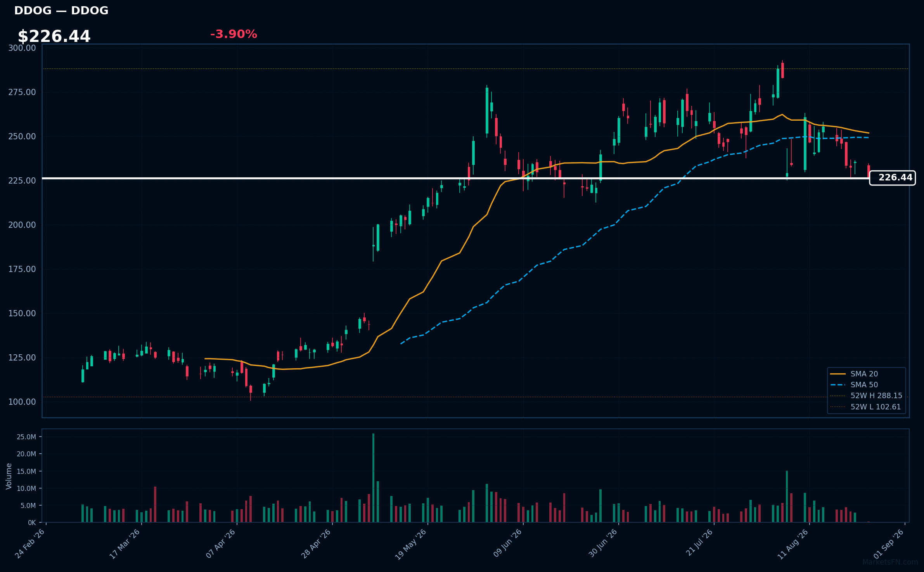Image resolution: width=924 pixels, height=572 pixels.
Task: Click the "175.00" price axis label
Action: click(x=22, y=269)
